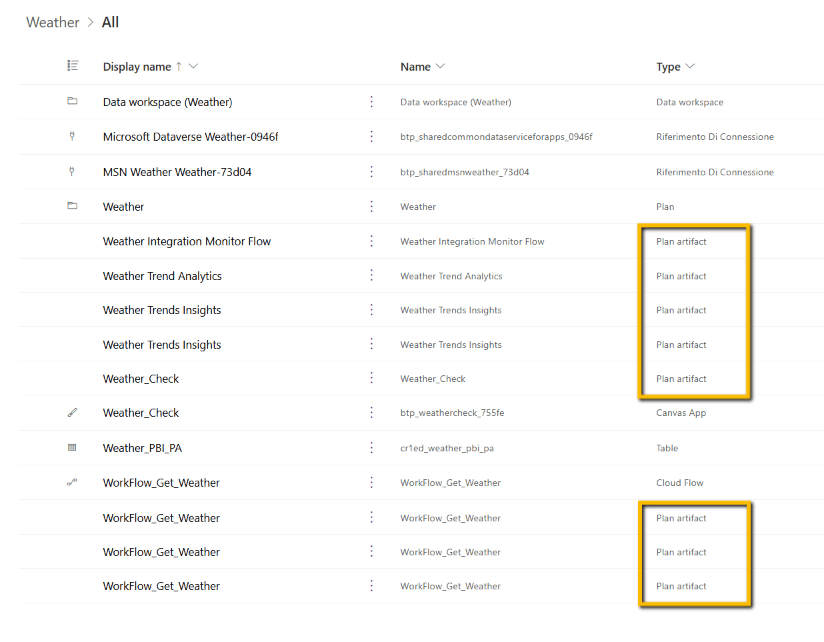Viewport: 824px width, 642px height.
Task: Open the Weather_PBI_PA table
Action: pyautogui.click(x=142, y=448)
